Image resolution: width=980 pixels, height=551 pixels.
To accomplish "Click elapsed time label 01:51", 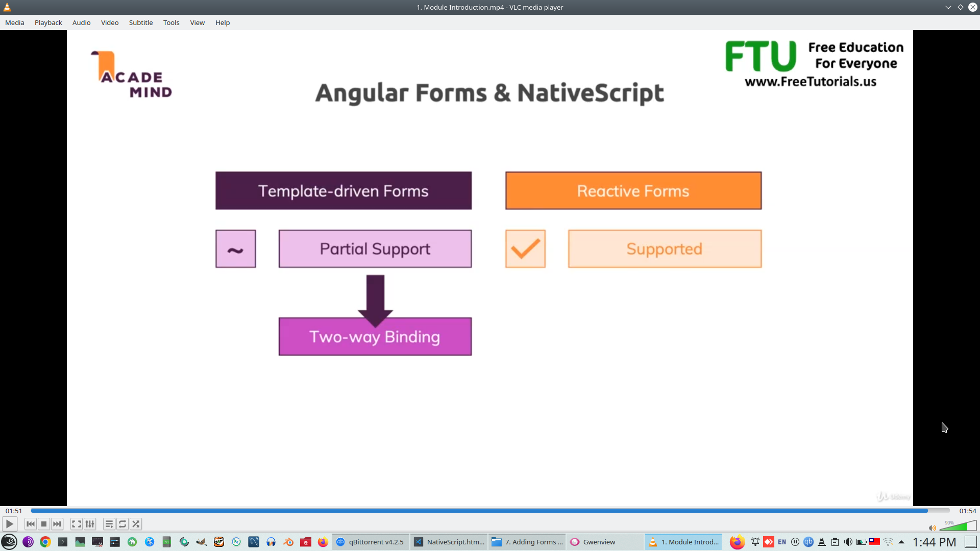I will coord(14,511).
